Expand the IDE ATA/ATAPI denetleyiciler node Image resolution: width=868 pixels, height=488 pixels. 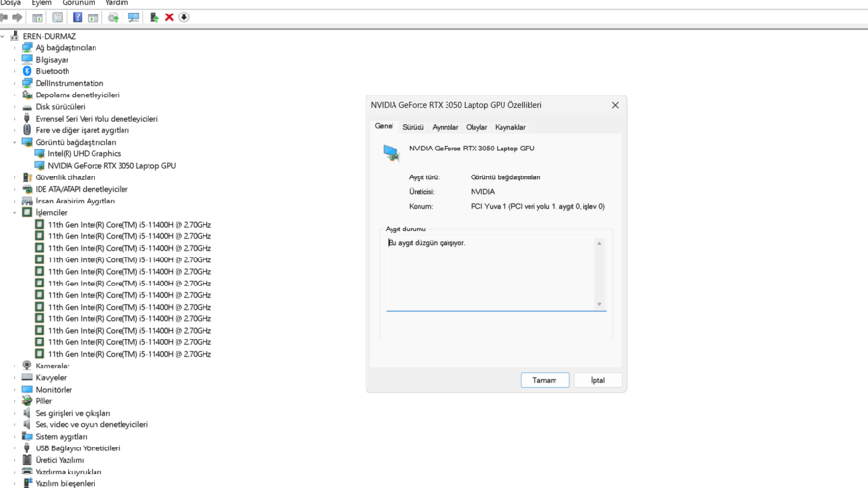coord(14,189)
